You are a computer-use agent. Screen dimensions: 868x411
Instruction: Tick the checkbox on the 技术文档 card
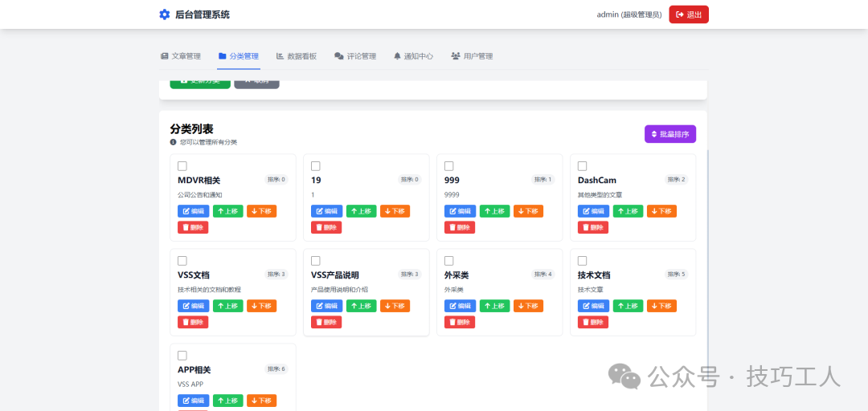pos(583,261)
